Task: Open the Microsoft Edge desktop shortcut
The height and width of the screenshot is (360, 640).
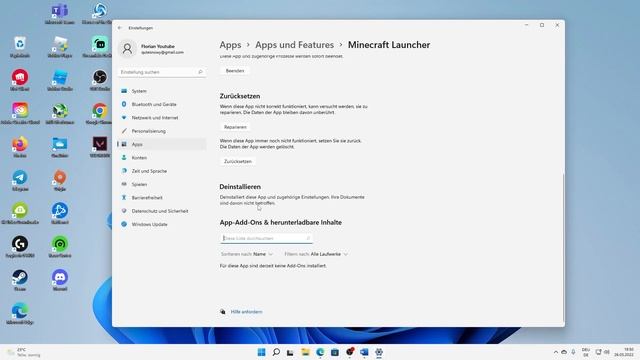Action: 20,314
